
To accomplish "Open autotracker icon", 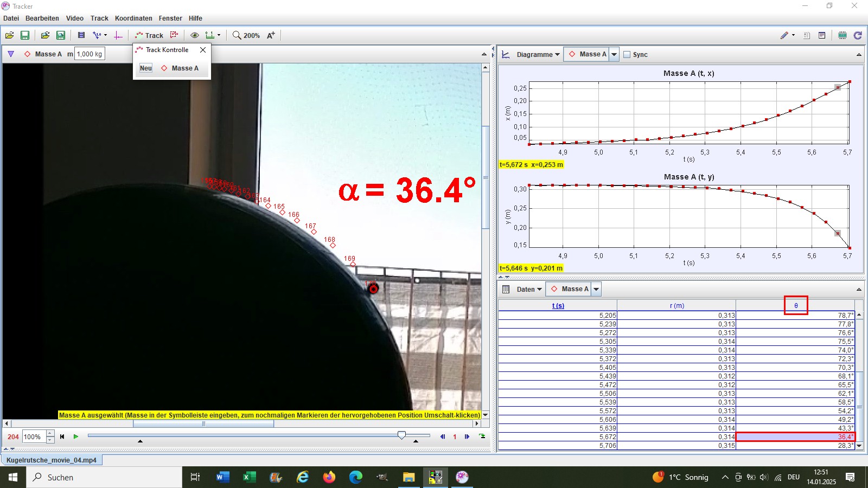I will coord(174,35).
